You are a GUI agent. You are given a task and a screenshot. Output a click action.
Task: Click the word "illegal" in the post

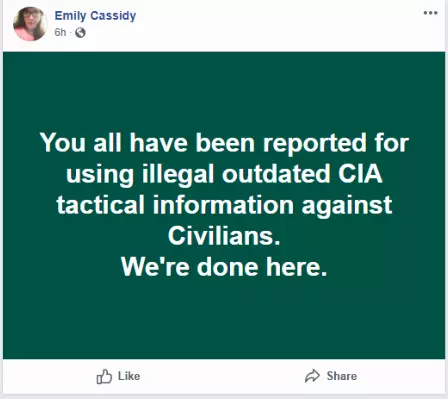click(x=178, y=174)
